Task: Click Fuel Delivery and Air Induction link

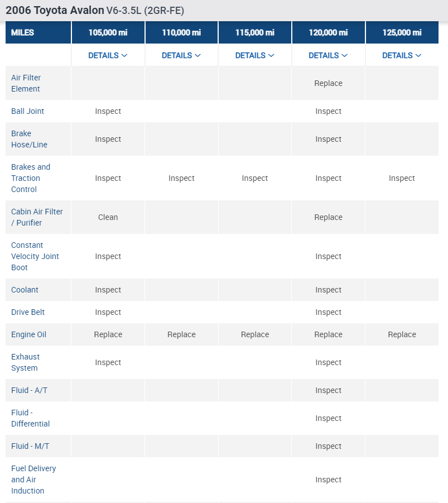Action: point(33,480)
